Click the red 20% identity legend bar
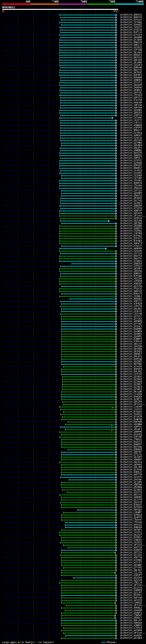 [x=16, y=4]
